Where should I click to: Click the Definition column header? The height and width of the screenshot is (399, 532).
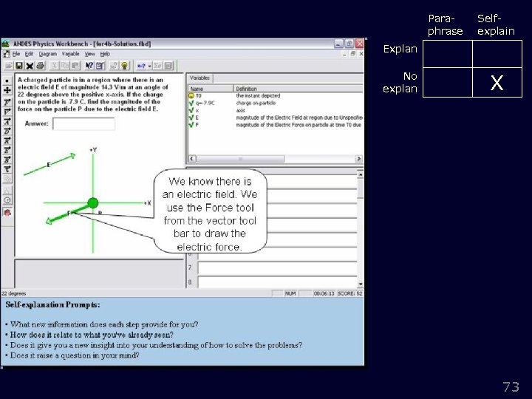[299, 89]
